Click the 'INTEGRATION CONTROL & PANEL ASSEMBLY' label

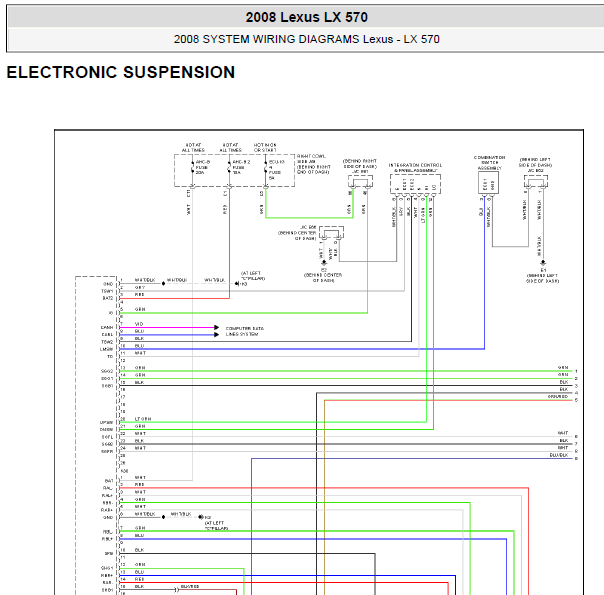click(415, 168)
